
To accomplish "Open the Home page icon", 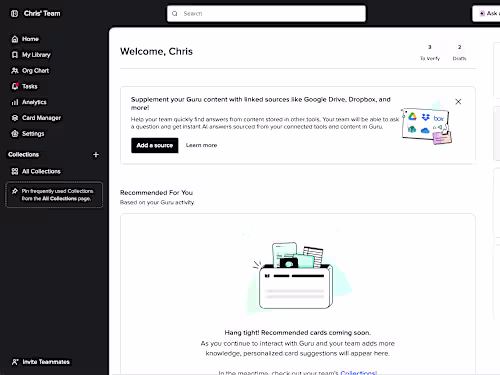I will point(15,39).
